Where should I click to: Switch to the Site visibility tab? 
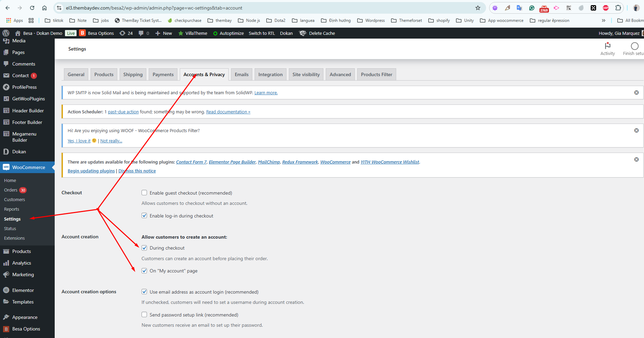[x=306, y=74]
